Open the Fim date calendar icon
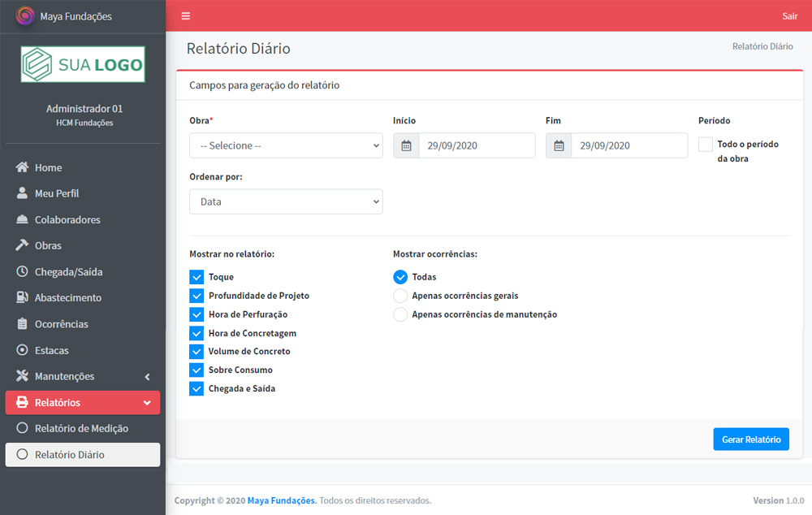The image size is (812, 515). click(559, 145)
